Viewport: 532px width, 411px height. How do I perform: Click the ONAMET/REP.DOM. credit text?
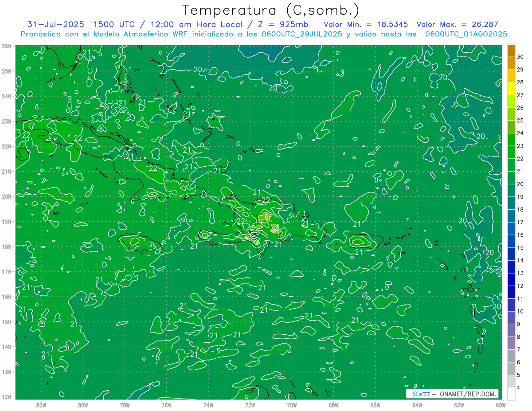(x=468, y=394)
